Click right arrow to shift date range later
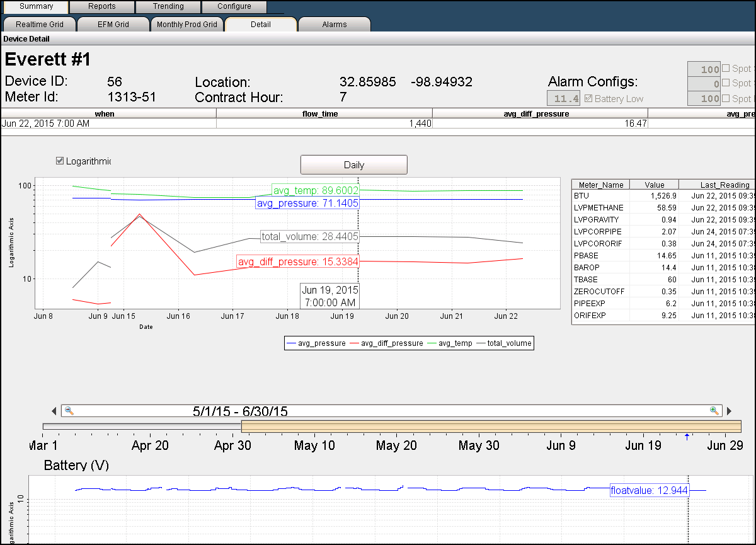The image size is (756, 545). (x=729, y=411)
